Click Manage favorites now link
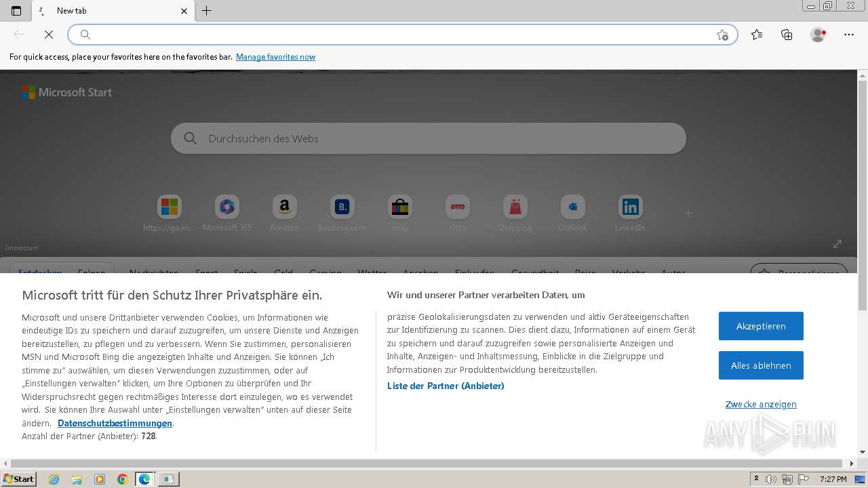Screen dimensions: 868x488 275,57
